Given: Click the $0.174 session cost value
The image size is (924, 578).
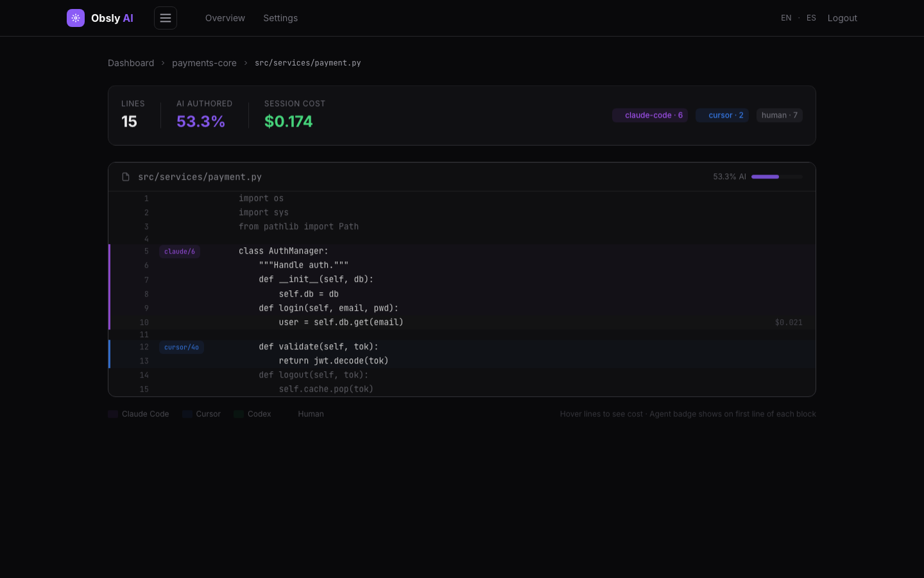Looking at the screenshot, I should [x=289, y=121].
